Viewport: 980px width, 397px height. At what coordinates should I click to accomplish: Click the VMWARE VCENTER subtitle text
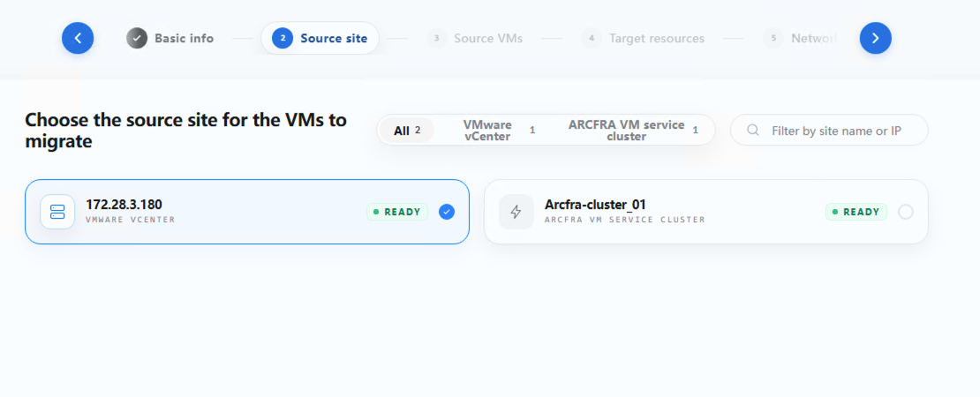[x=131, y=220]
